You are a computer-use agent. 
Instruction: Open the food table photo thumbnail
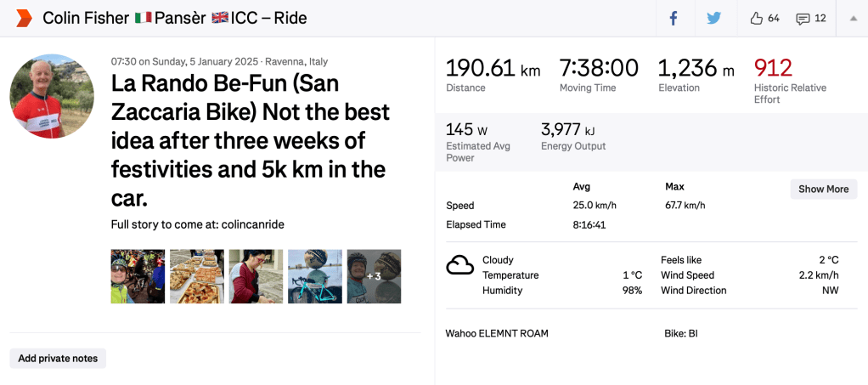(x=197, y=276)
